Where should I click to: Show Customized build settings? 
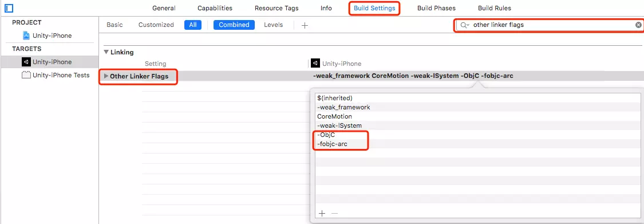point(156,25)
